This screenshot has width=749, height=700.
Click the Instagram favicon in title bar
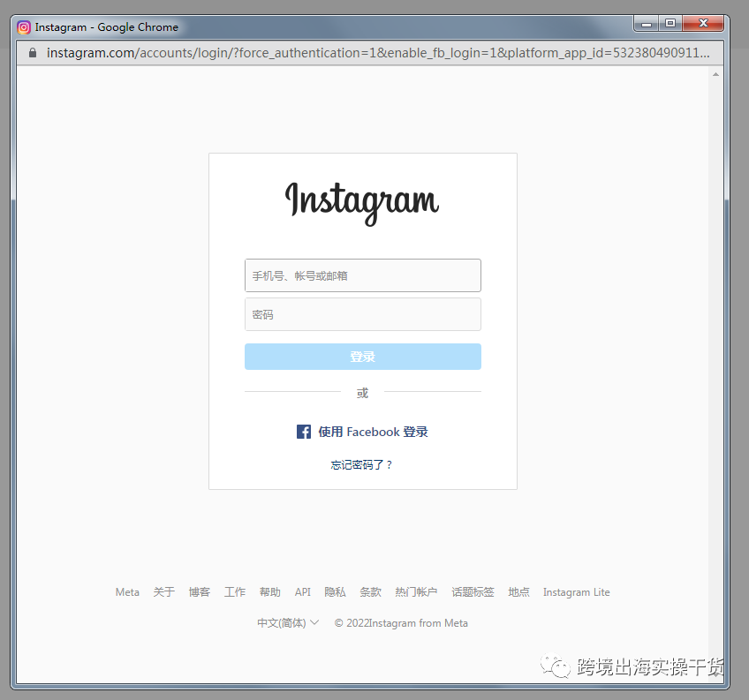24,27
